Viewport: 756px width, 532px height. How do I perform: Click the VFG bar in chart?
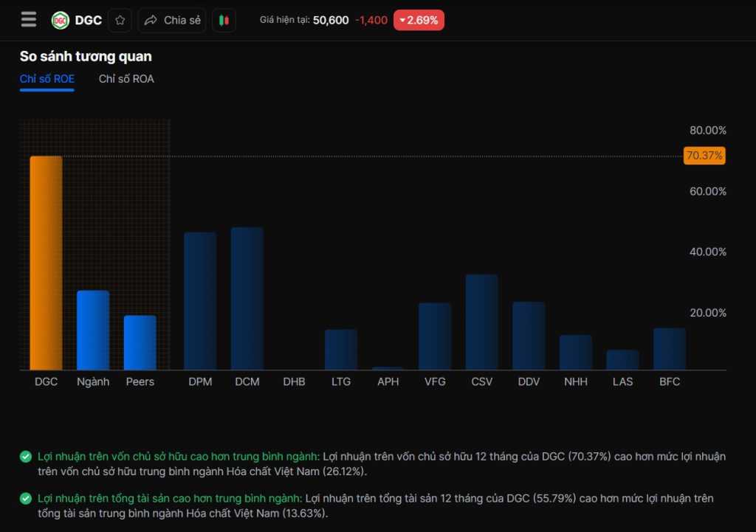pos(435,336)
